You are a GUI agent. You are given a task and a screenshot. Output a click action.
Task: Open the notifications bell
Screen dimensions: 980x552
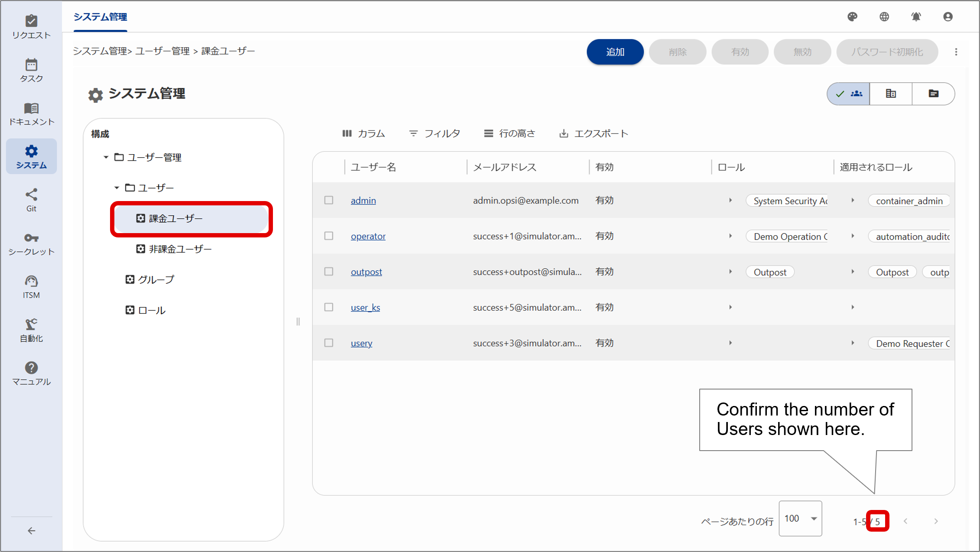click(x=916, y=17)
